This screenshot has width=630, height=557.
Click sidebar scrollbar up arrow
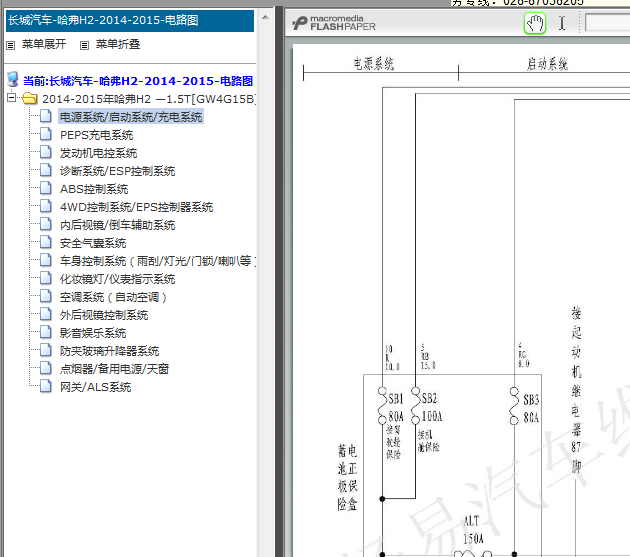pos(265,17)
